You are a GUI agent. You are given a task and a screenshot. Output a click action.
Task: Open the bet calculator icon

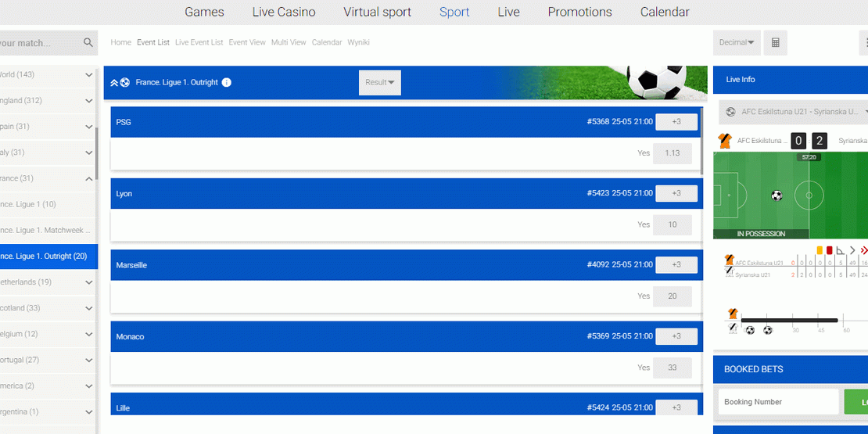[775, 43]
